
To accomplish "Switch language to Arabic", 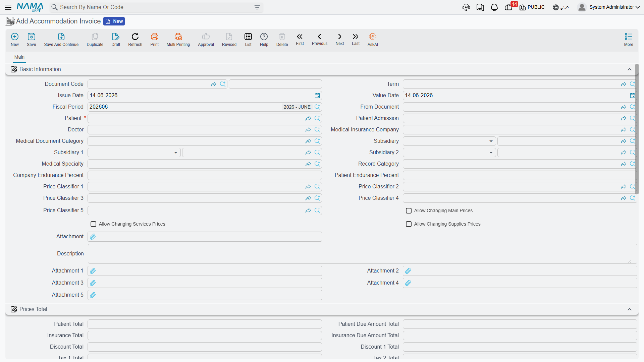I will tap(561, 7).
